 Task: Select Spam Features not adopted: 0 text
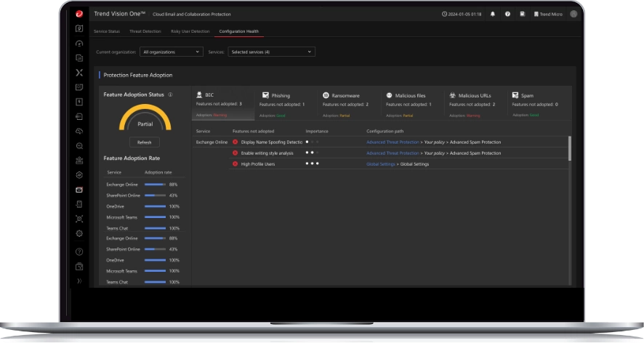tap(535, 105)
